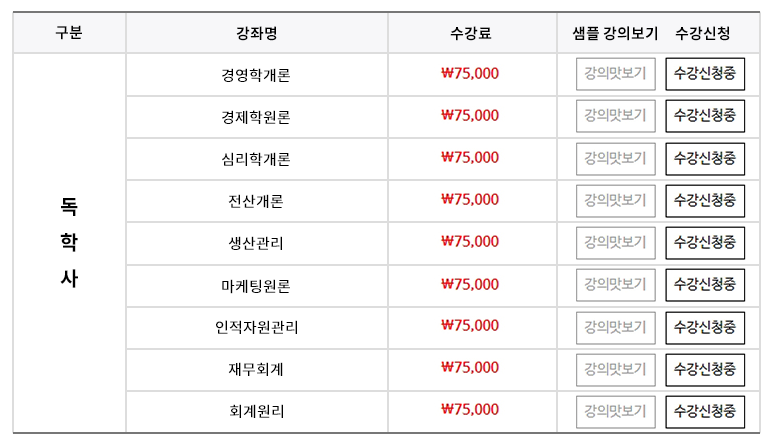Preview 강의맛보기 for 회계원리

click(615, 412)
